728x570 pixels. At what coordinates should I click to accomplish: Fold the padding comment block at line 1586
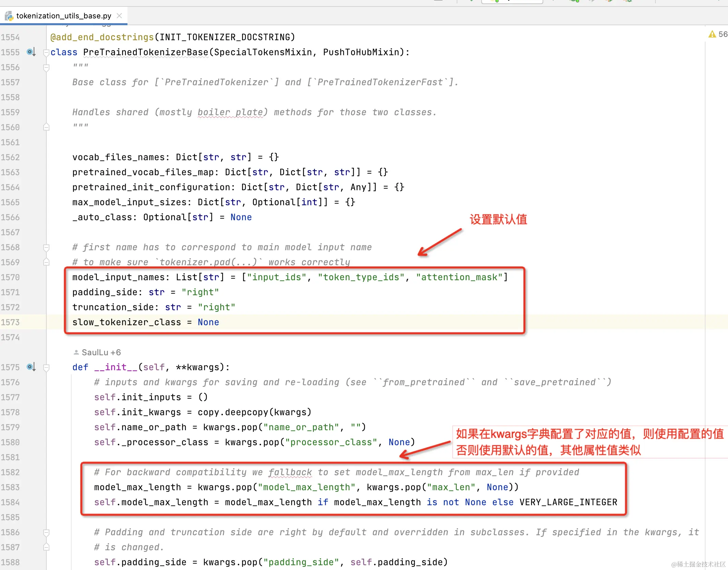pos(46,532)
